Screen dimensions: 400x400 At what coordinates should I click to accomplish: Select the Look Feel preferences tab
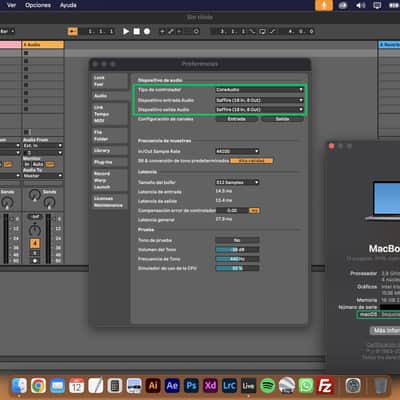tap(109, 81)
